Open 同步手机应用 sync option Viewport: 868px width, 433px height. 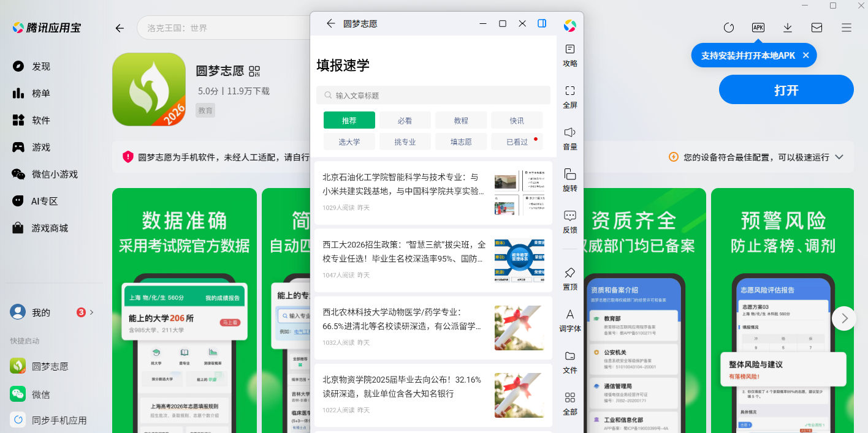(48, 420)
